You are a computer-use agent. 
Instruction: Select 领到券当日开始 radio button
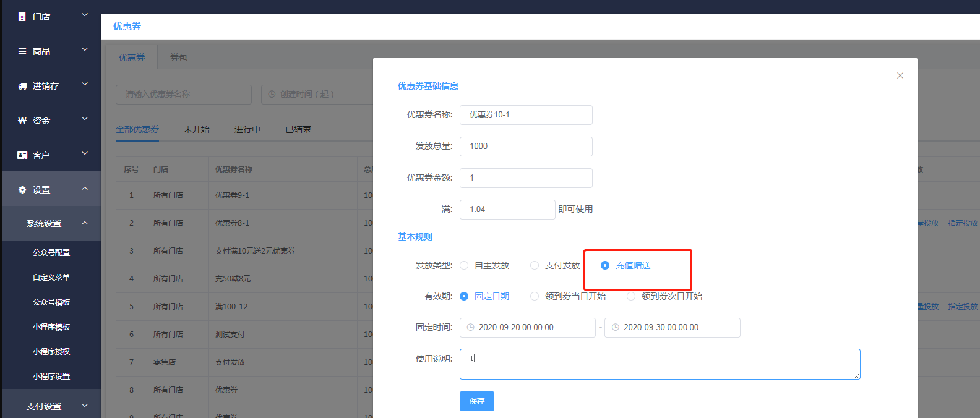535,296
